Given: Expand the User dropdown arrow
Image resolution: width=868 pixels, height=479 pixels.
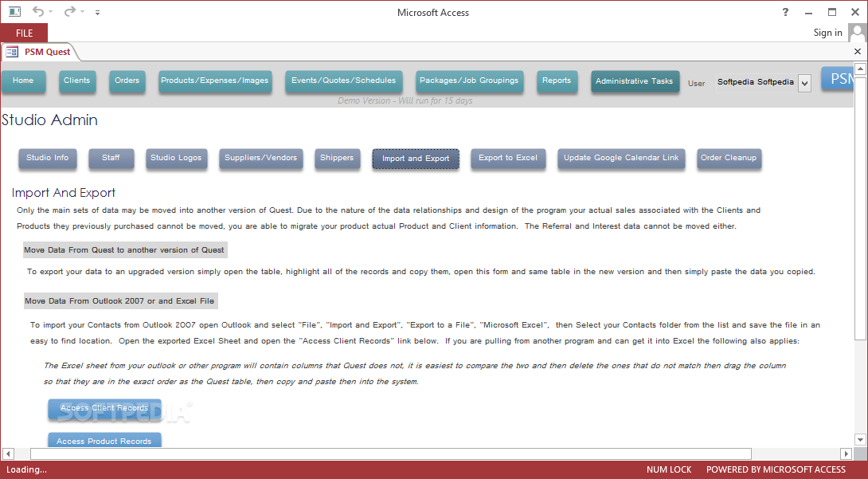Looking at the screenshot, I should pyautogui.click(x=805, y=83).
